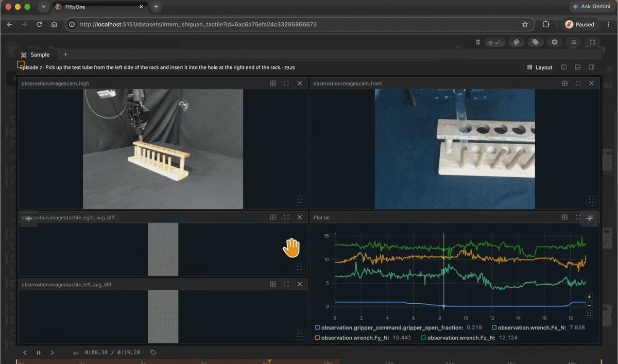Step to the next frame

[x=53, y=353]
